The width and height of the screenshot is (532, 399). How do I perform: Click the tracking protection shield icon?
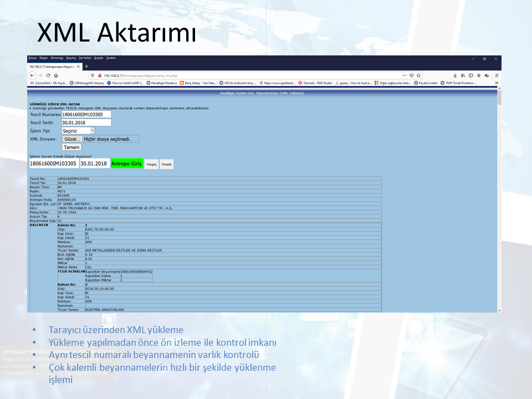93,76
